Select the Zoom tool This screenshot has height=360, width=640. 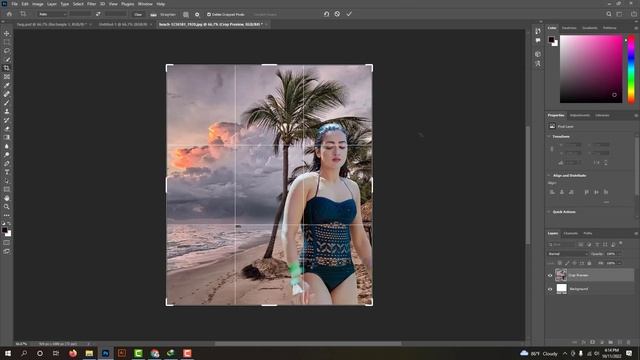[7, 207]
